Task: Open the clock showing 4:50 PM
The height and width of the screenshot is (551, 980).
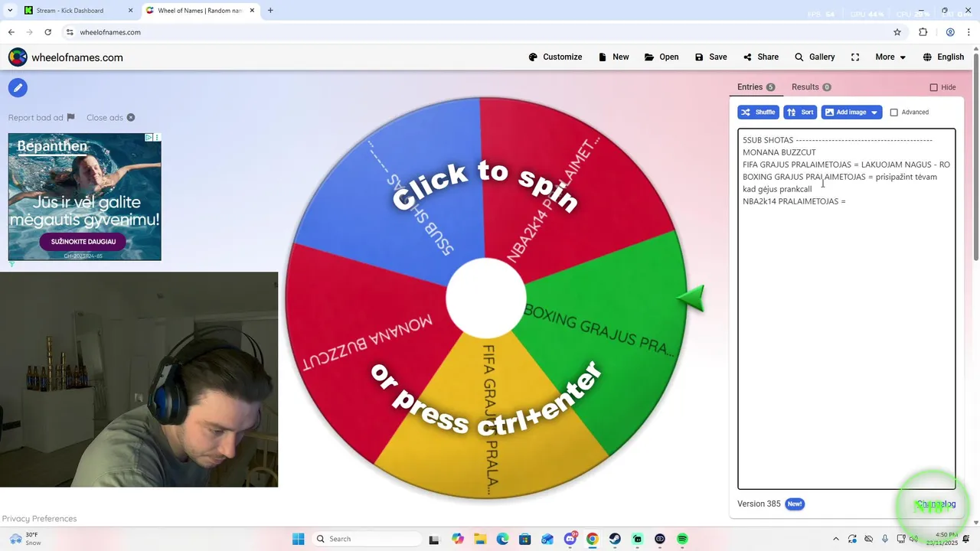Action: point(947,539)
